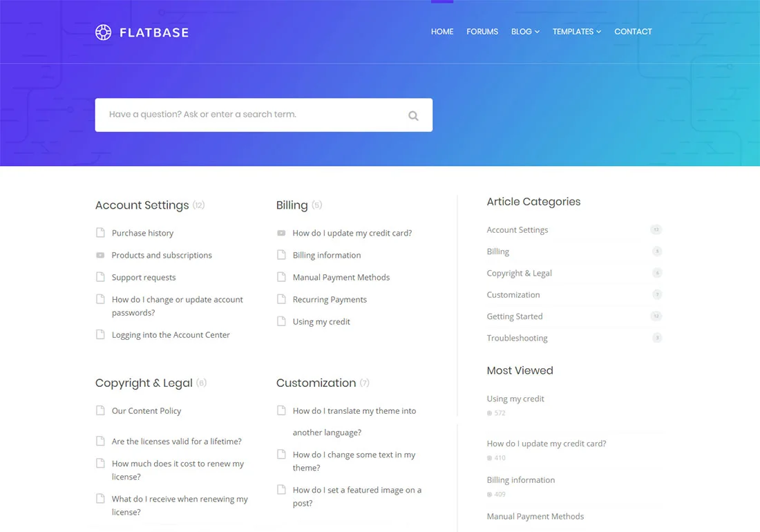Screen dimensions: 760x532
Task: Click the document icon beside Purchase history
Action: click(x=100, y=233)
